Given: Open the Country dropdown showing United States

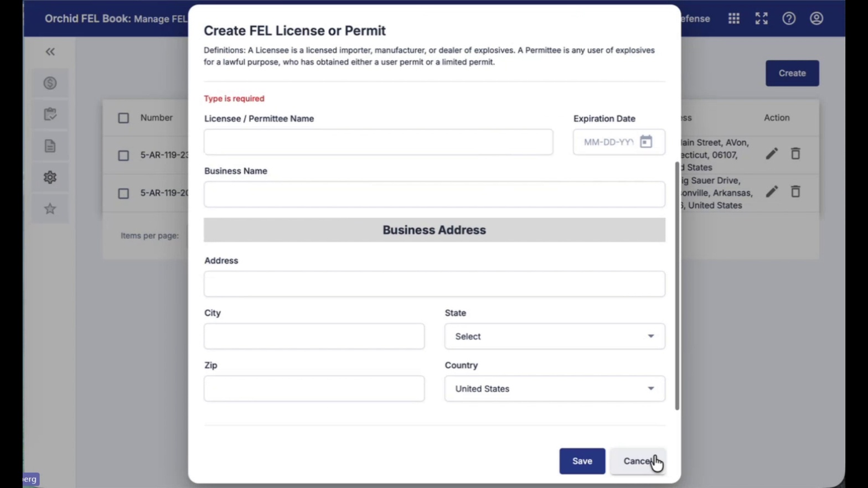Looking at the screenshot, I should click(555, 389).
